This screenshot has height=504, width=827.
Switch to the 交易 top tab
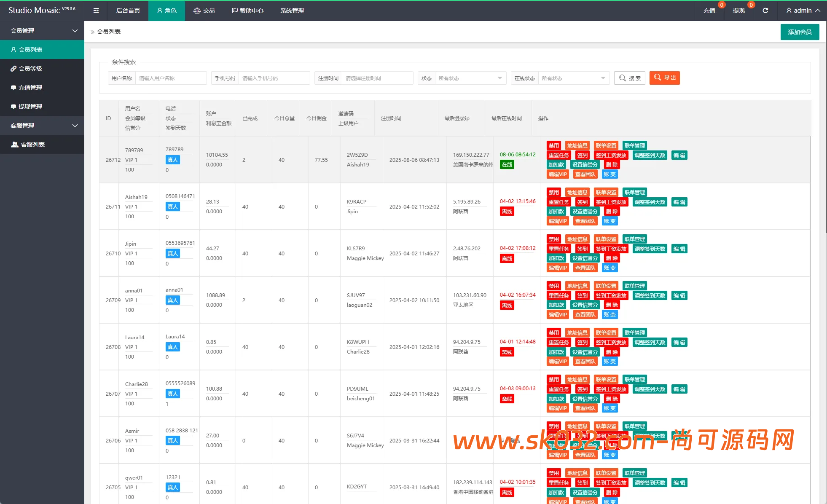pos(204,11)
